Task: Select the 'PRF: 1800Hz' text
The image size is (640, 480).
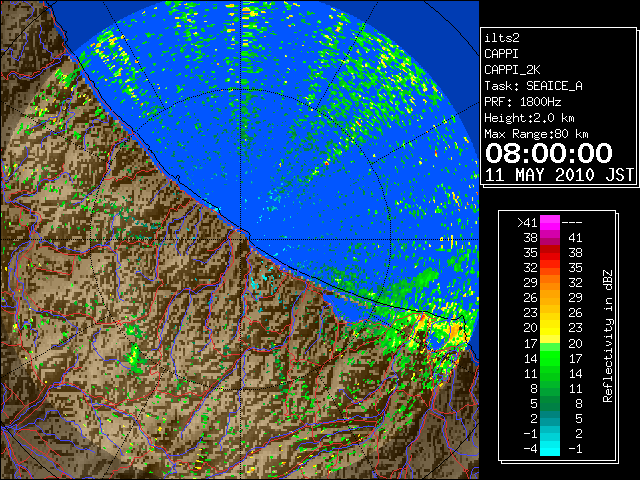Action: (522, 102)
